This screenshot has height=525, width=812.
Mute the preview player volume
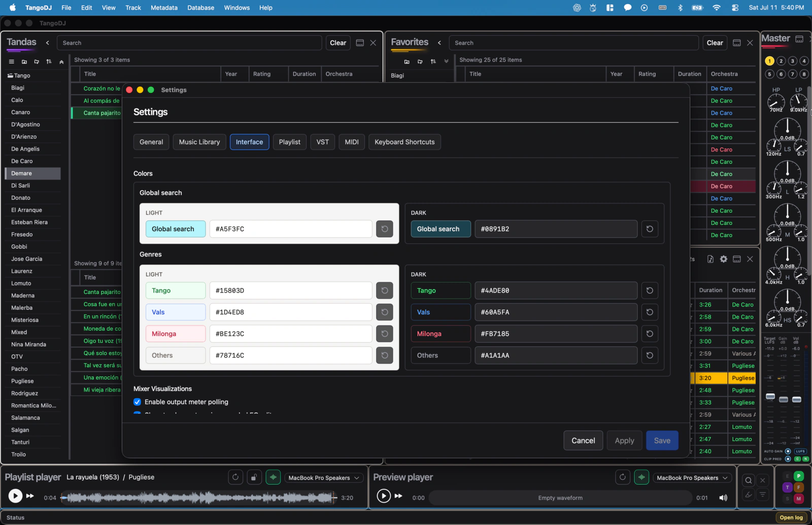point(723,498)
